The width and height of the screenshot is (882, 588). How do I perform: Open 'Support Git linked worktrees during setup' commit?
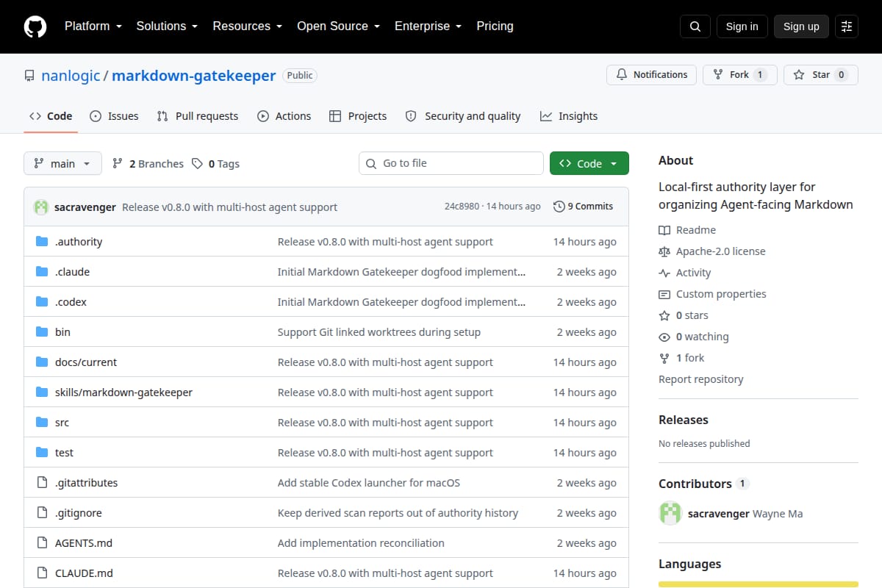379,332
